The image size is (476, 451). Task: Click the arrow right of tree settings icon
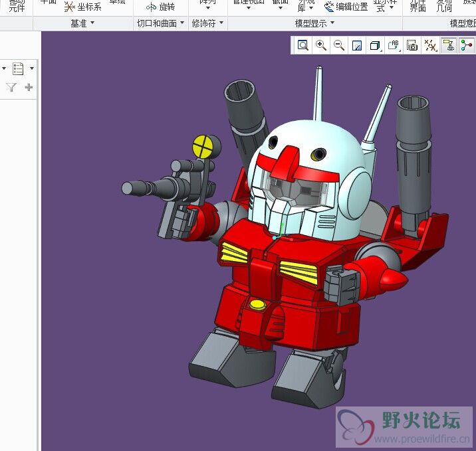click(32, 68)
